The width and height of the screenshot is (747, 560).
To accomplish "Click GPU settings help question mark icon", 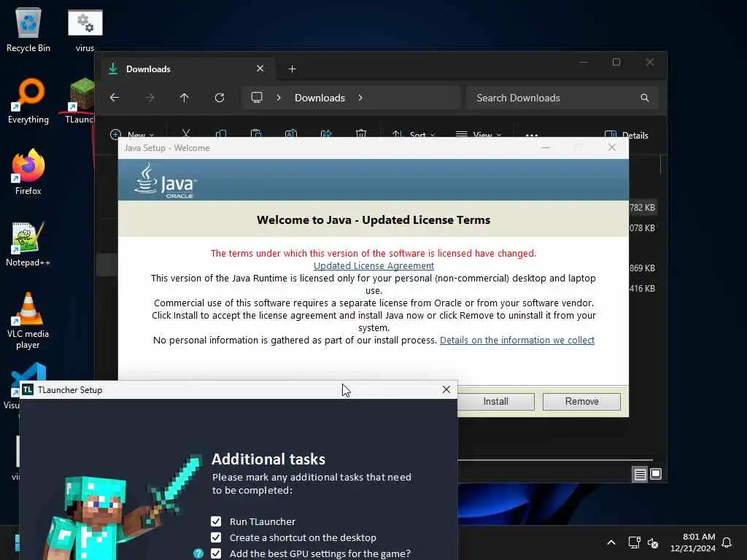I will (198, 553).
